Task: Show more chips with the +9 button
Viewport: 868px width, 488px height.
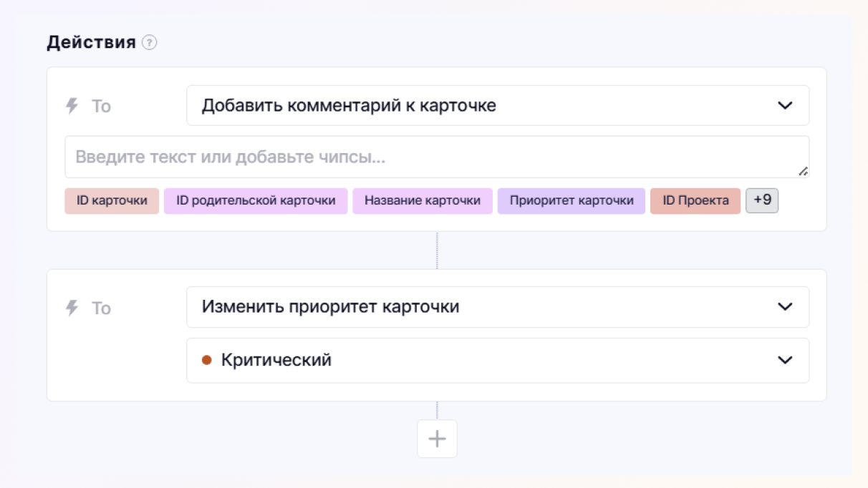Action: pyautogui.click(x=762, y=200)
